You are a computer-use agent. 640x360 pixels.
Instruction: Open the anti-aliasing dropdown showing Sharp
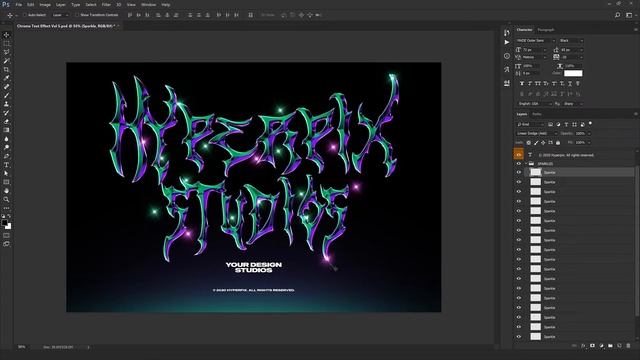point(573,104)
